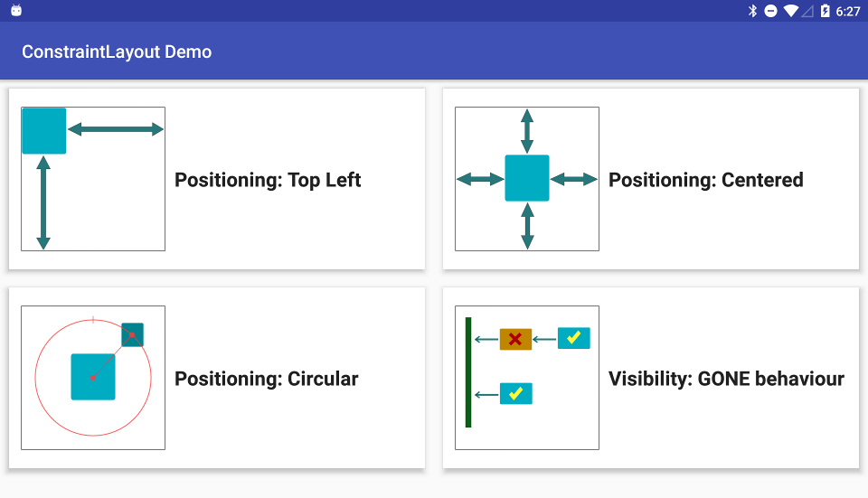Open the Circular positioning diagram thumbnail
Screen dimensions: 868x498
point(93,378)
